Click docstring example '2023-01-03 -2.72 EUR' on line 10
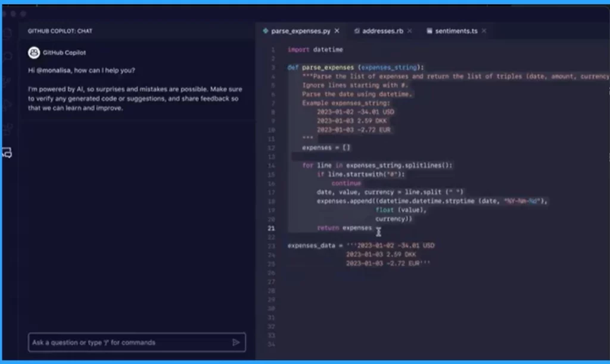Viewport: 610px width, 364px height. pyautogui.click(x=354, y=130)
